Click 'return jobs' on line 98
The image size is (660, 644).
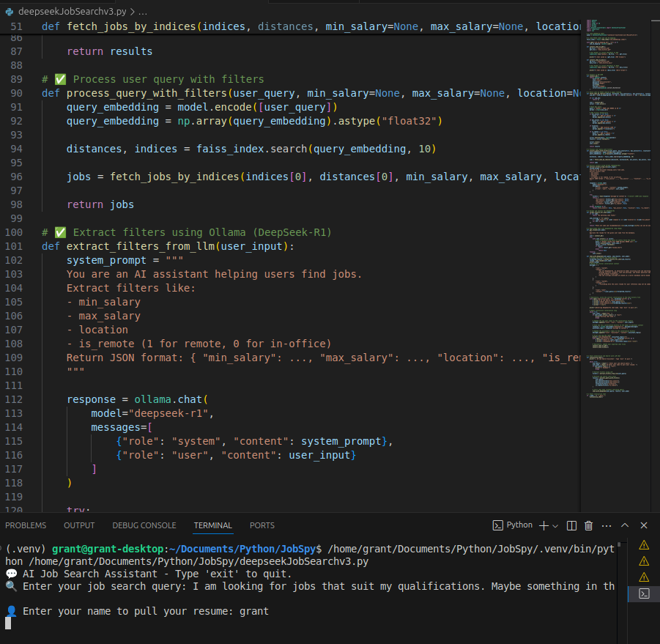pos(100,204)
